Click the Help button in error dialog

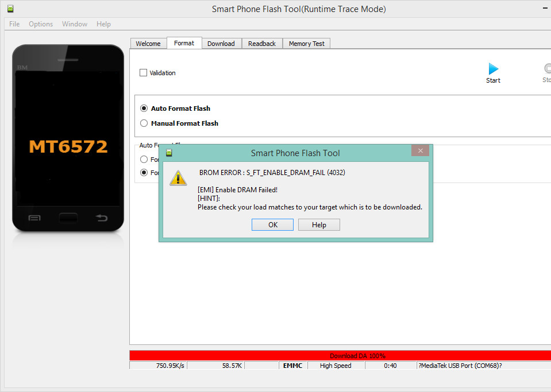[x=319, y=224]
